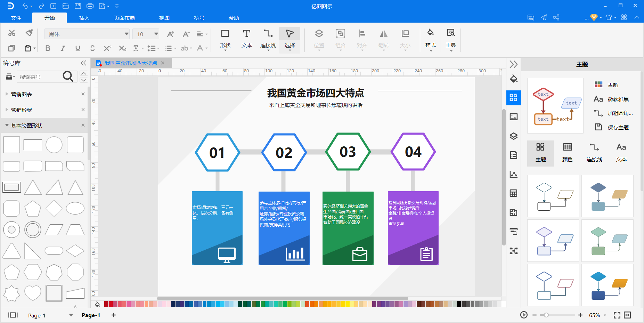Open the connector line tool

[x=268, y=39]
